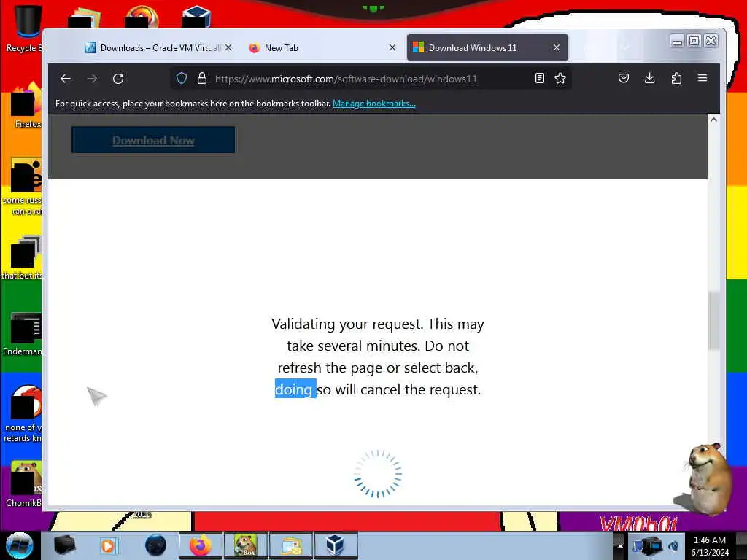747x560 pixels.
Task: Open the tracking protection shield icon
Action: tap(182, 79)
